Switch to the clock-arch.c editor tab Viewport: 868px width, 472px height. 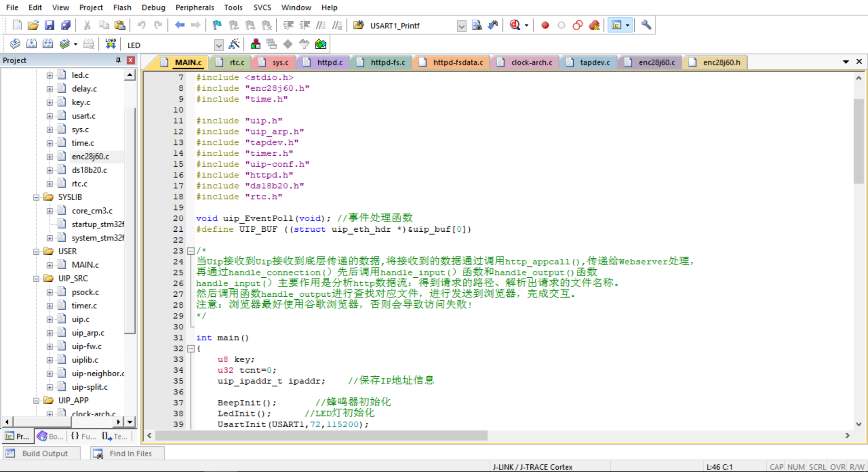(x=526, y=62)
